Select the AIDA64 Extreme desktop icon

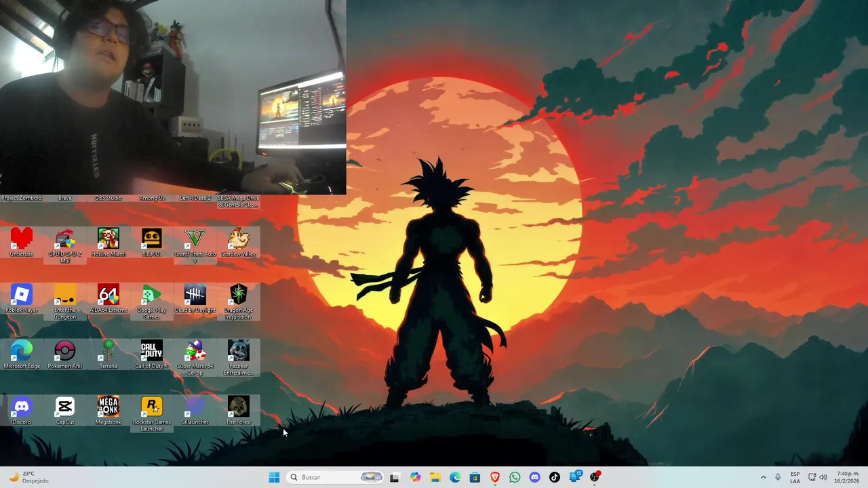[108, 299]
